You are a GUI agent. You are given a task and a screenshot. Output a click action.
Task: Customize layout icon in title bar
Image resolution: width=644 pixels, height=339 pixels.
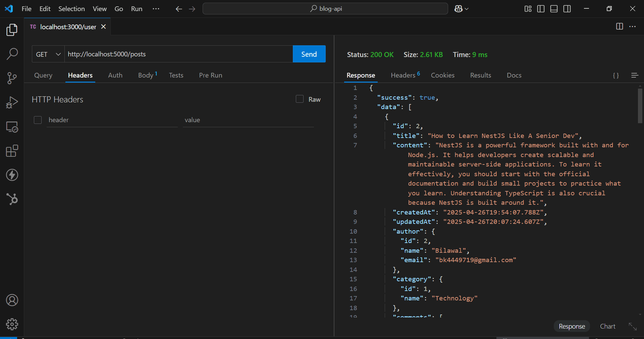[528, 9]
